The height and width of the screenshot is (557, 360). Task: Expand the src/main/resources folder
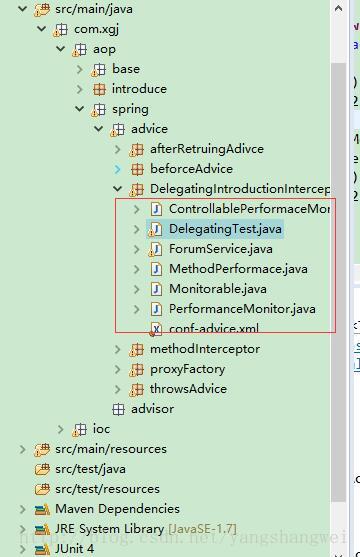tap(23, 449)
